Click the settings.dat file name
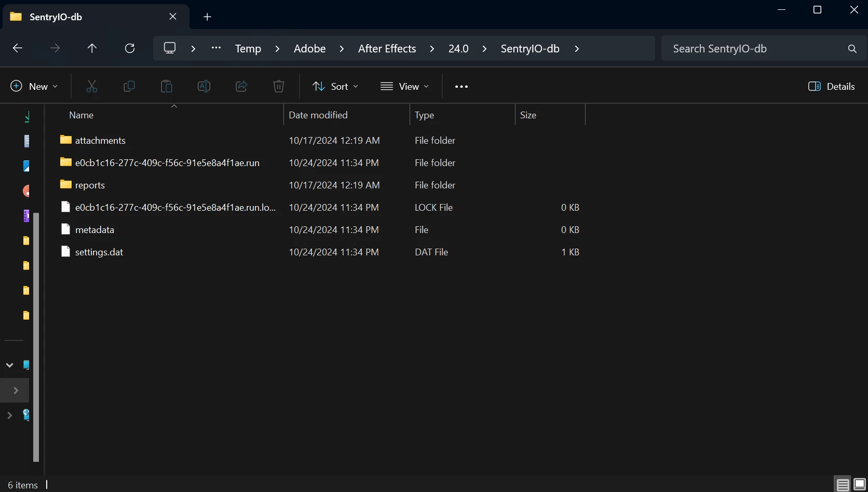868x492 pixels. point(99,252)
